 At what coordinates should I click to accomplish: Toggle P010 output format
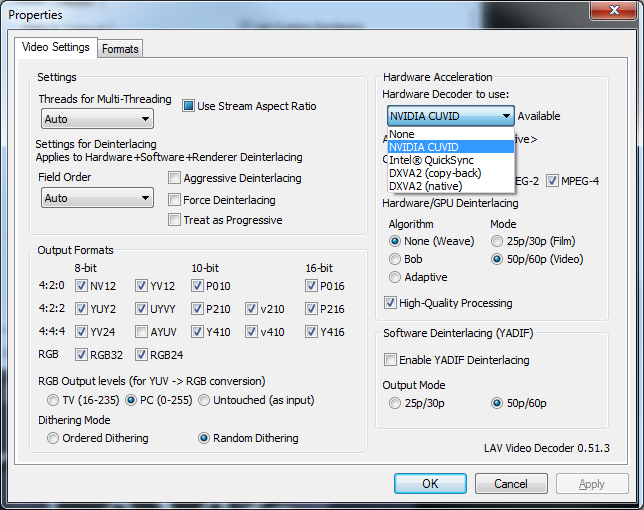197,286
